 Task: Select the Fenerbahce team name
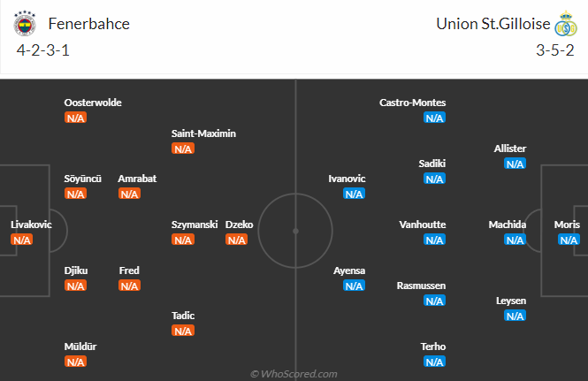(89, 24)
